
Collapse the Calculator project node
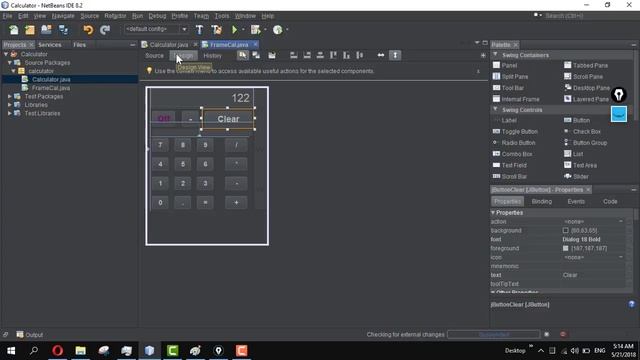[6, 54]
